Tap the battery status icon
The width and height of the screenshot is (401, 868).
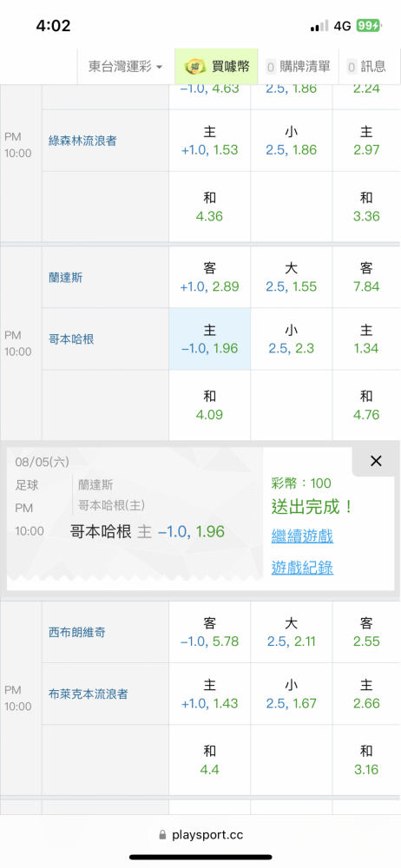tap(368, 25)
